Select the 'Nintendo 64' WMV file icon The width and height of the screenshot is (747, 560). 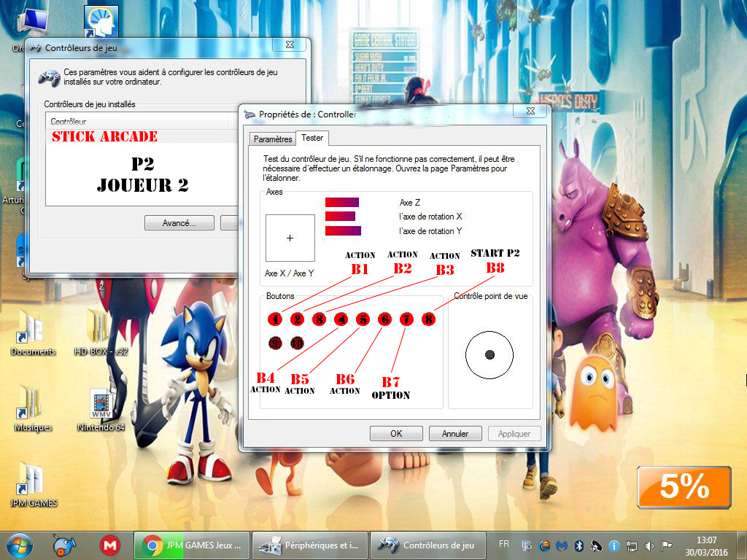[101, 409]
